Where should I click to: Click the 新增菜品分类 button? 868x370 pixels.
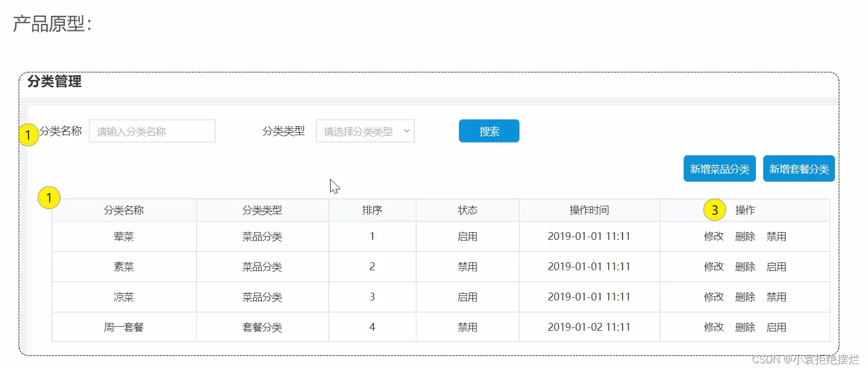point(720,168)
